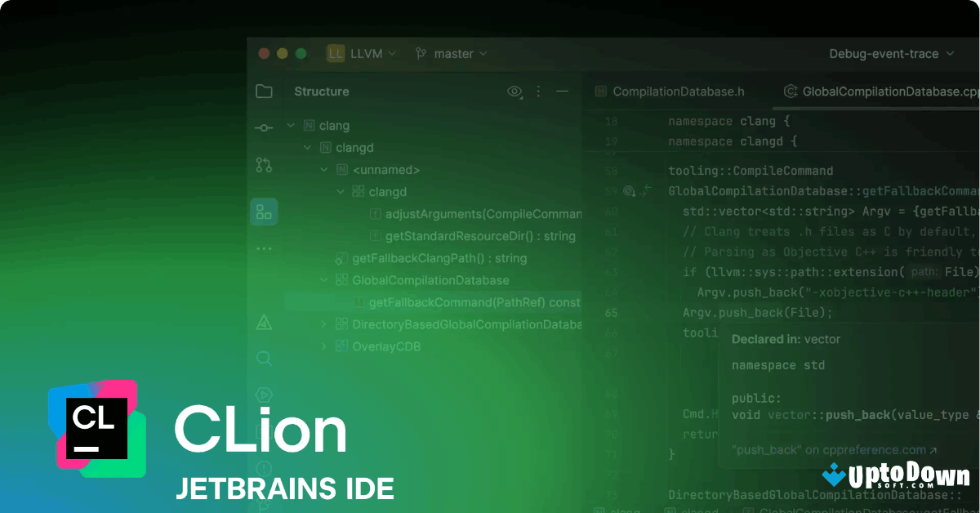Click the LLVM project icon badge
980x513 pixels.
[334, 53]
